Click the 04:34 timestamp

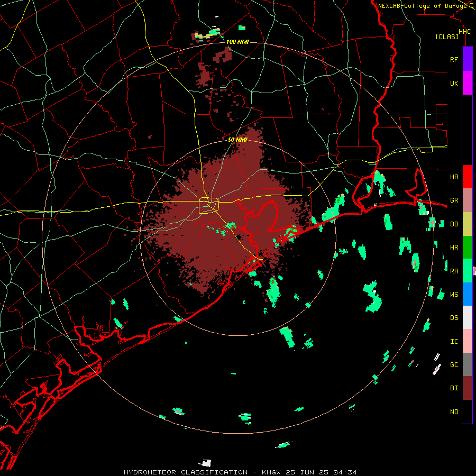coord(345,472)
